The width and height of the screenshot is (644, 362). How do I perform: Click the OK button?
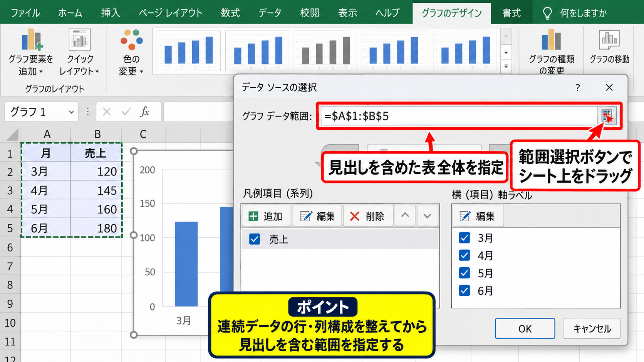pos(525,329)
